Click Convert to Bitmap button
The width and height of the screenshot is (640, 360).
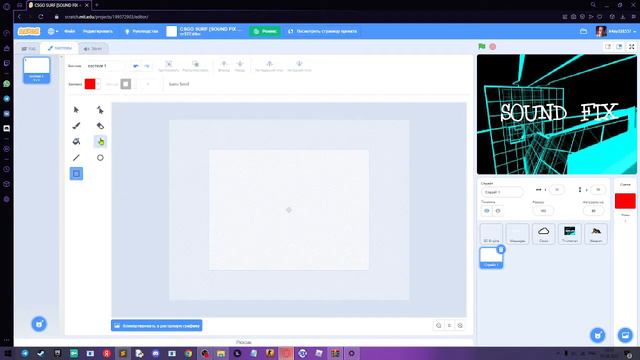tap(157, 325)
